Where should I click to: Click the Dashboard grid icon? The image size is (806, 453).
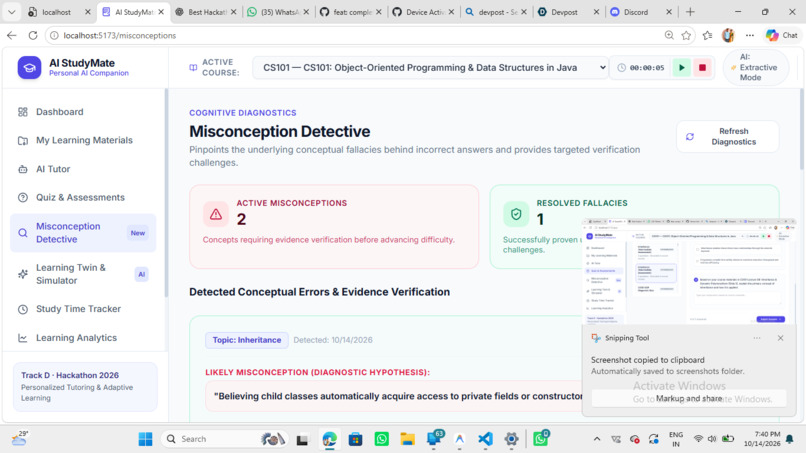[23, 112]
